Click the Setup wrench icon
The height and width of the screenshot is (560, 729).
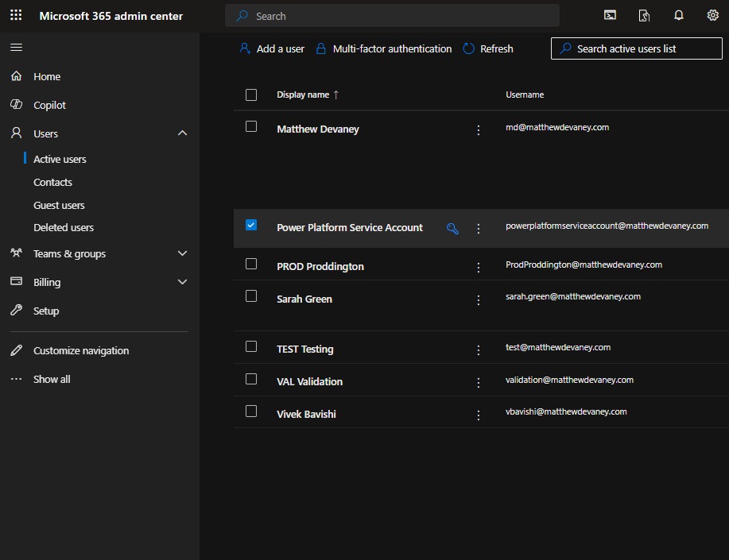[16, 310]
